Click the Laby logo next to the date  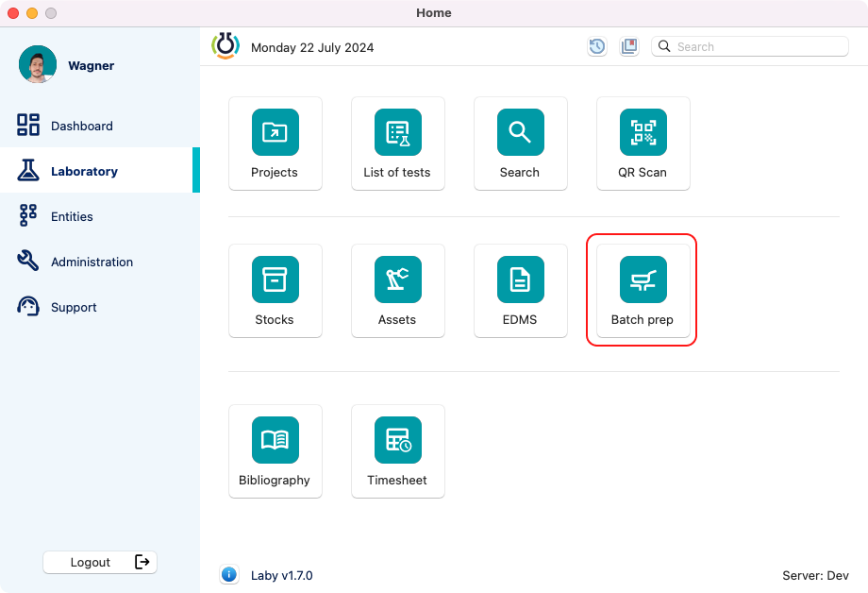click(225, 46)
